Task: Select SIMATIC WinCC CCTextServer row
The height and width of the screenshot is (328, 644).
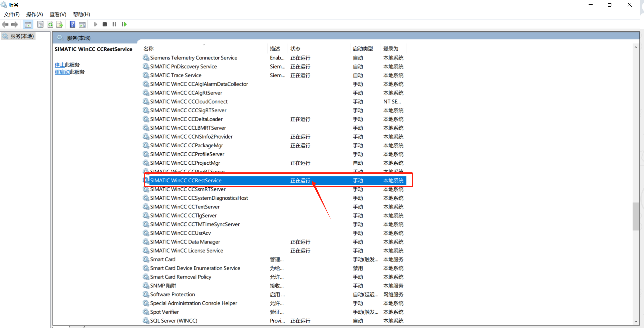Action: click(274, 207)
